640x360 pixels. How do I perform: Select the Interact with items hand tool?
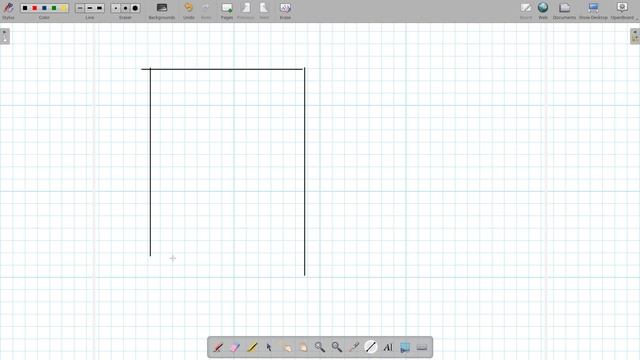(x=286, y=347)
